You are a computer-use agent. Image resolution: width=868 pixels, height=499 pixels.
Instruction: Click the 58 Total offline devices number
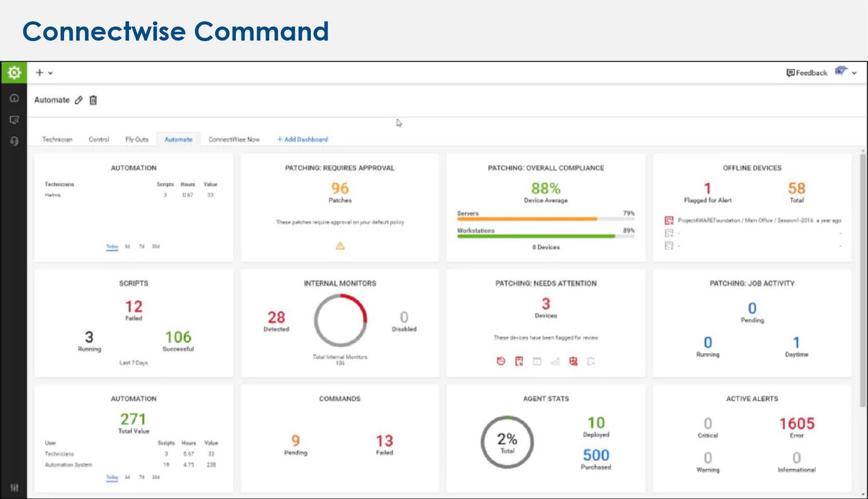pos(797,188)
